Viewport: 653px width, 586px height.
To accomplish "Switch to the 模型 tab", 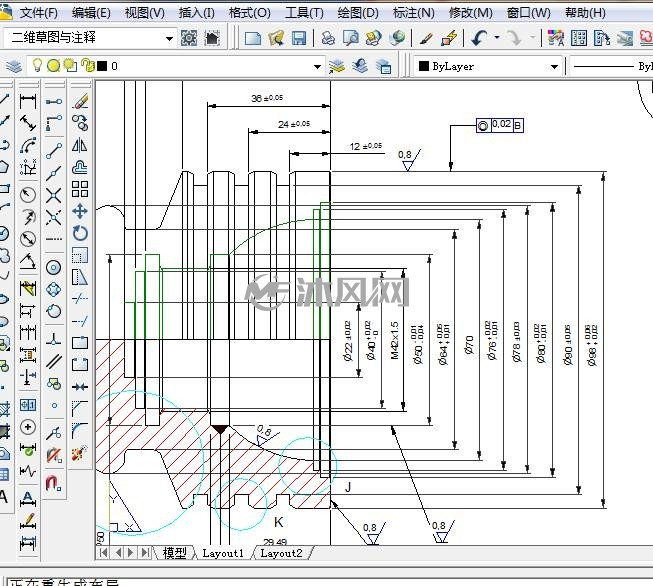I will click(174, 553).
